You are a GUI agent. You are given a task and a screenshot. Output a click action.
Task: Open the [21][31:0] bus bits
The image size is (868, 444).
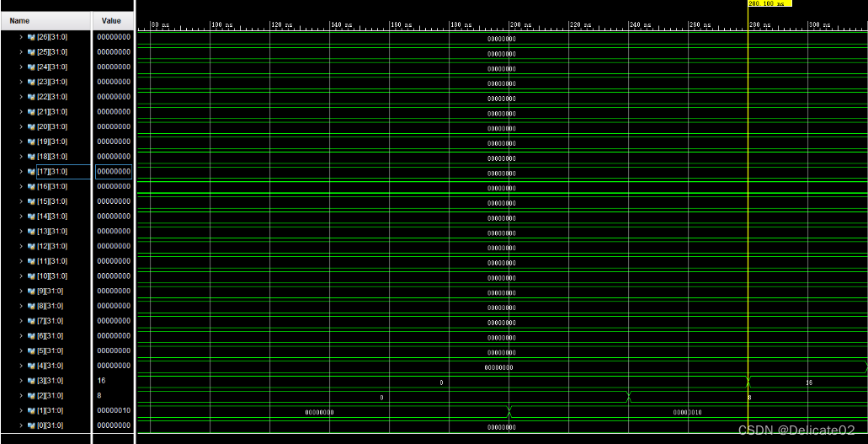(x=21, y=112)
